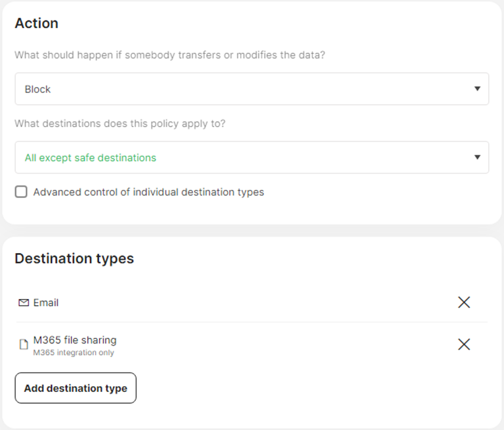The image size is (504, 430).
Task: Click the 'What destinations does this policy' text
Action: click(x=119, y=123)
